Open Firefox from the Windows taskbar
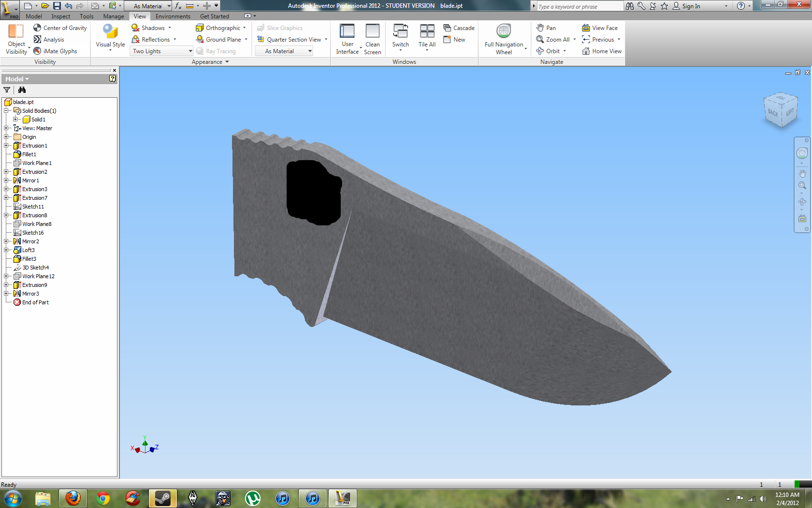 [x=73, y=498]
